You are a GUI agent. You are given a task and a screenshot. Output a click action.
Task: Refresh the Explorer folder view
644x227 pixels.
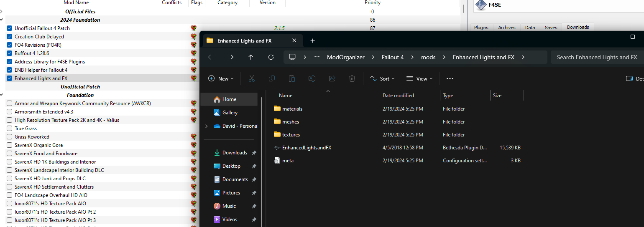click(x=271, y=57)
